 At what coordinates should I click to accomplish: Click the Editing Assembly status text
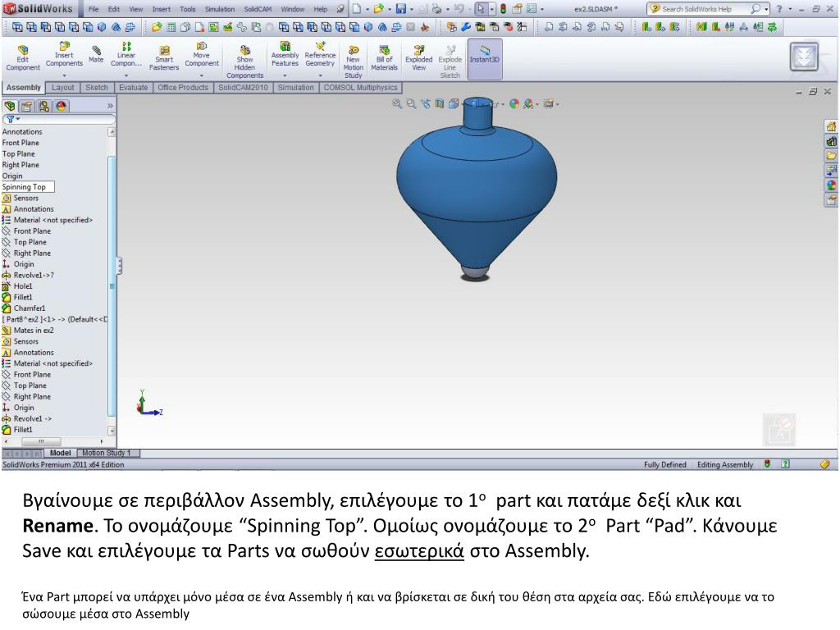pos(725,464)
